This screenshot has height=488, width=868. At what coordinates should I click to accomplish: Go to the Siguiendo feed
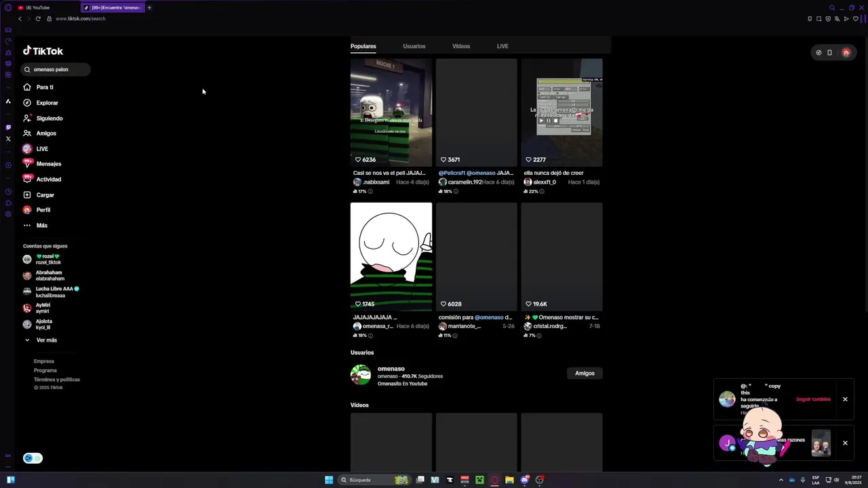coord(43,118)
